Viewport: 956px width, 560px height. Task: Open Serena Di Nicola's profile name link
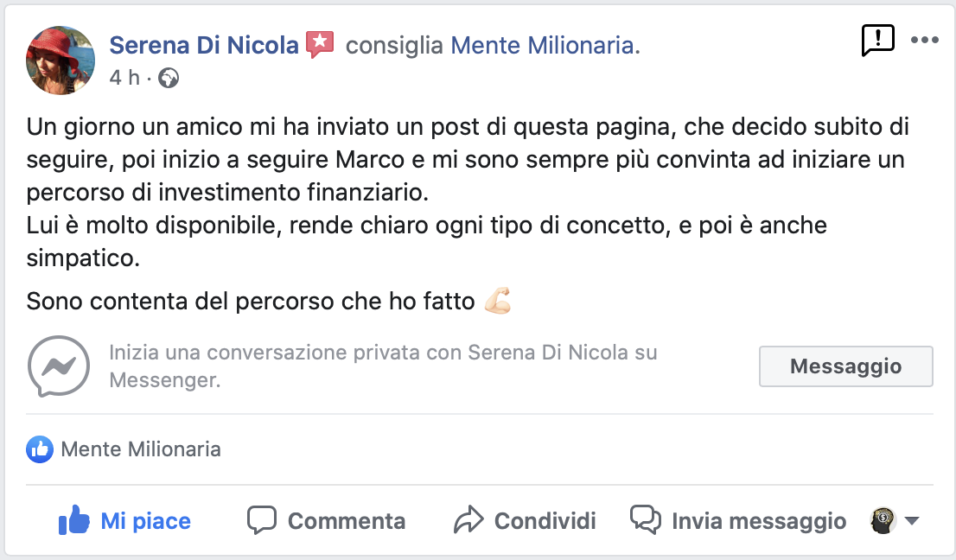[204, 45]
